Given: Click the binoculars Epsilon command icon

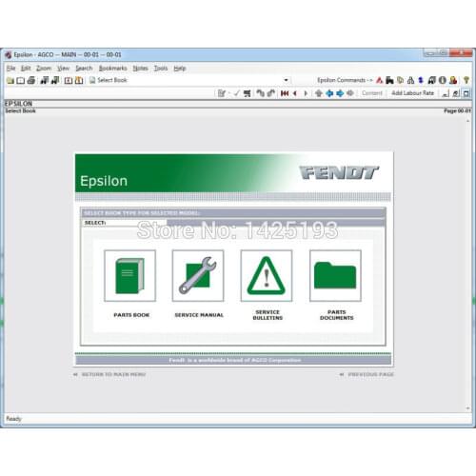Looking at the screenshot, I should (x=410, y=80).
